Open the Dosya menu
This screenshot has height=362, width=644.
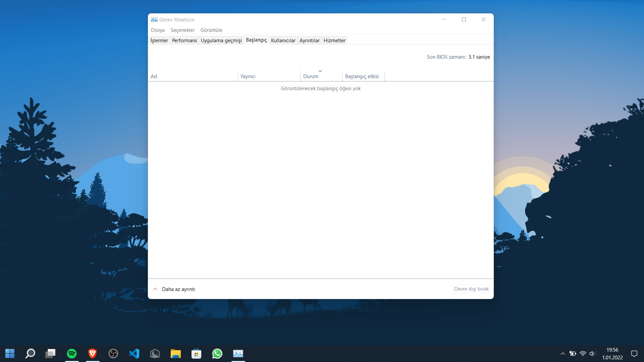tap(158, 30)
